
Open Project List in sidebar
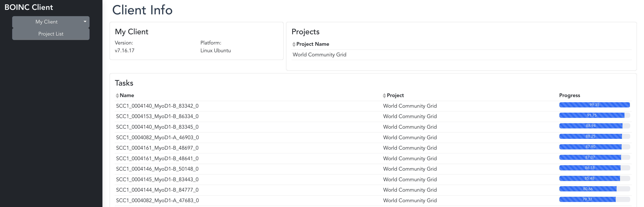point(51,34)
